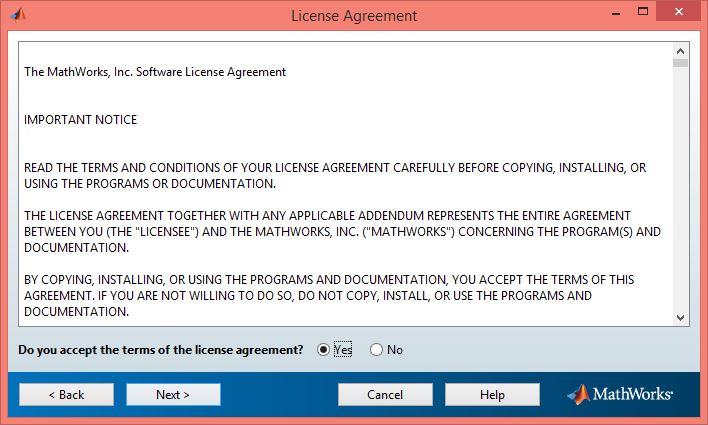
Task: Click the paragraph starting with "BY COPYING, INSTALLING"
Action: tap(329, 295)
